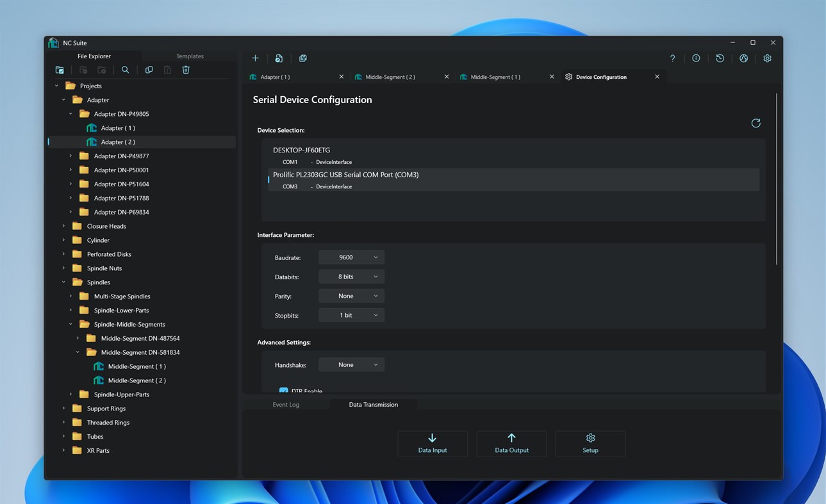
Task: Open settings with the top-right gear icon
Action: click(x=767, y=58)
